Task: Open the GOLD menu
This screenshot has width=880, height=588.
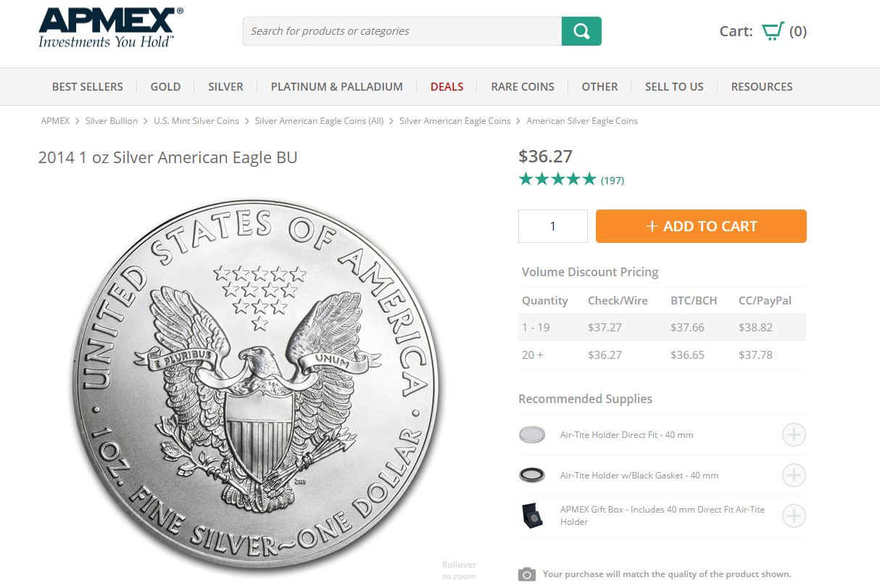Action: [165, 86]
